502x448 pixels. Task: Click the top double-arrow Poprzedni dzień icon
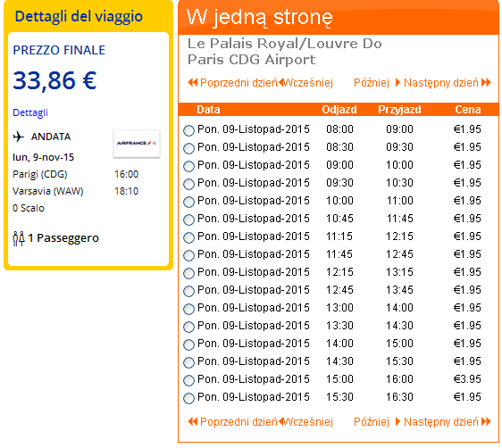coord(193,82)
